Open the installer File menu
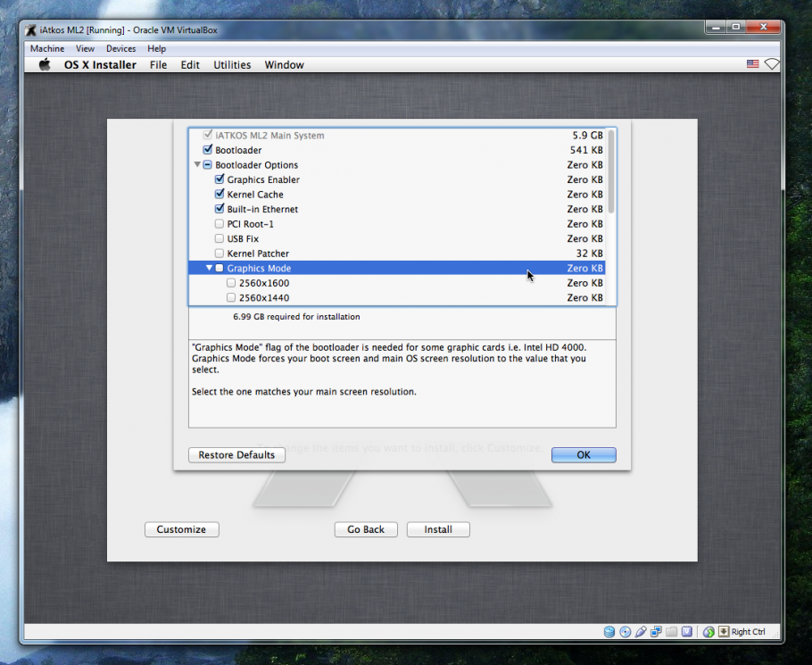This screenshot has width=812, height=665. 158,65
